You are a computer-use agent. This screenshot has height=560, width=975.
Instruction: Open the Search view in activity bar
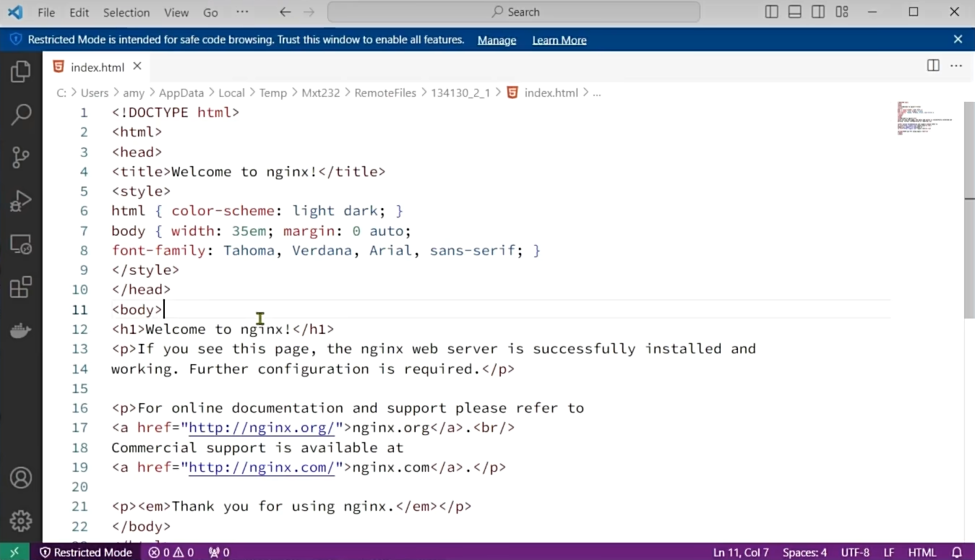pos(21,113)
